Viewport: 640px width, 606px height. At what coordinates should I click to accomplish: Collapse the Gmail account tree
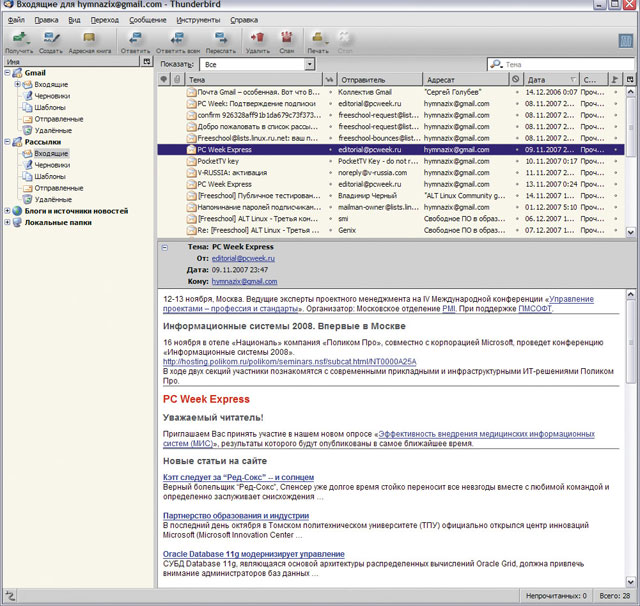click(7, 73)
